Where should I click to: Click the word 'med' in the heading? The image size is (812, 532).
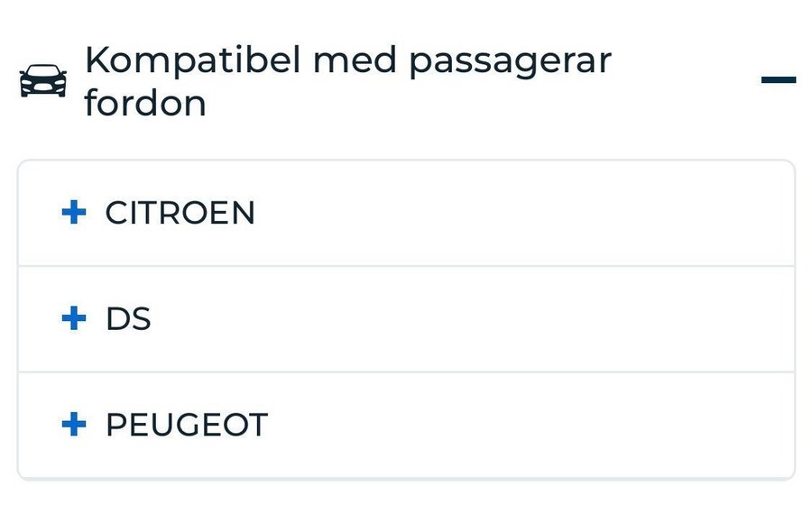tap(353, 61)
